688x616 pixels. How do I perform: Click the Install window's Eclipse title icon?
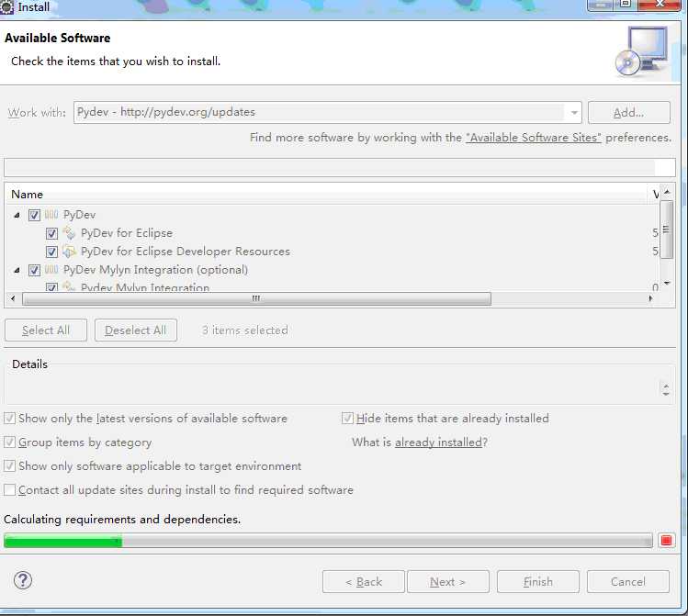[7, 7]
